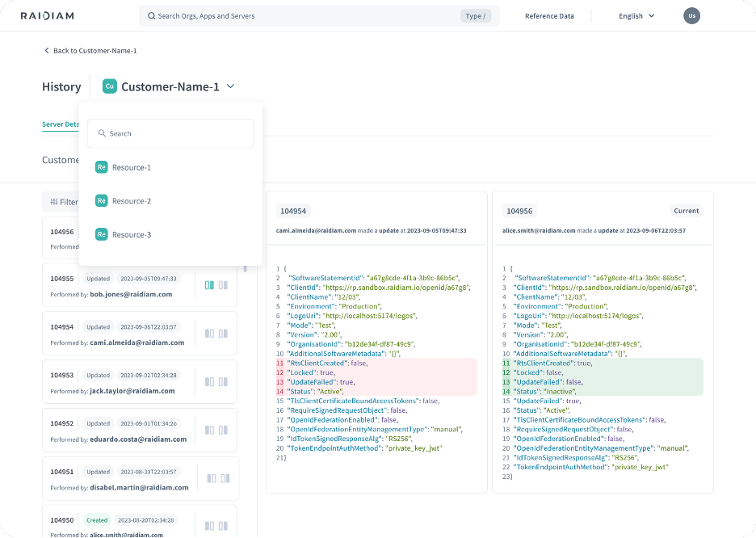756x538 pixels.
Task: Go back to Customer-Name-1
Action: (90, 51)
